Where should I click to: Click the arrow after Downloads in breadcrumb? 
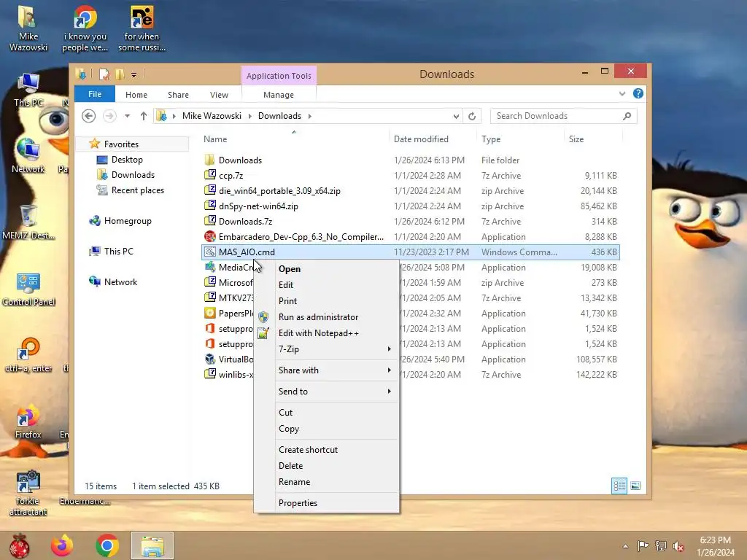point(309,116)
